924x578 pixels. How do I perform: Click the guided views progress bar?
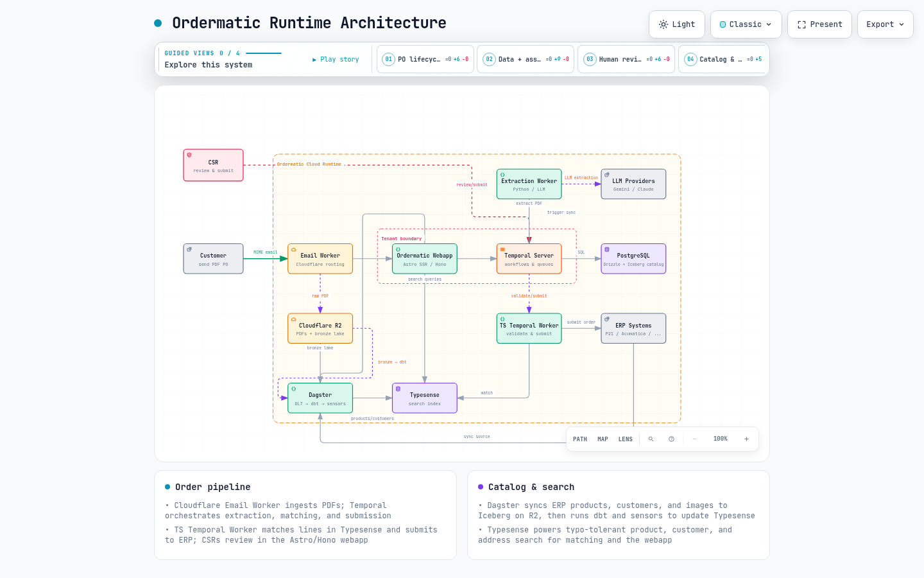[264, 53]
